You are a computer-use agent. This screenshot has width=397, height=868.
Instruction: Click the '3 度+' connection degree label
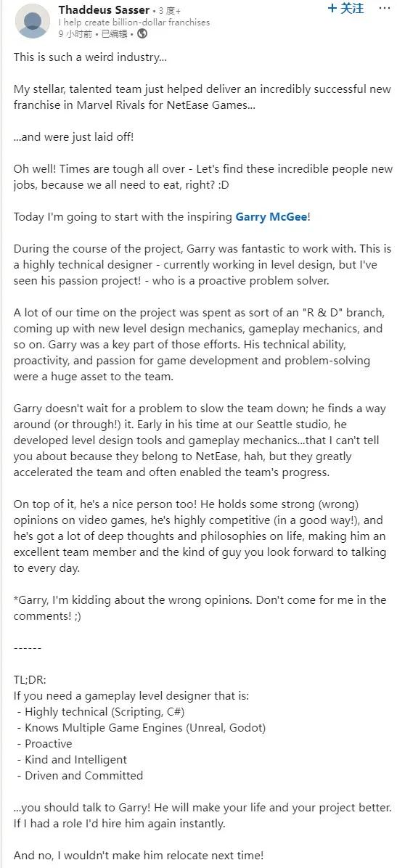pos(169,10)
